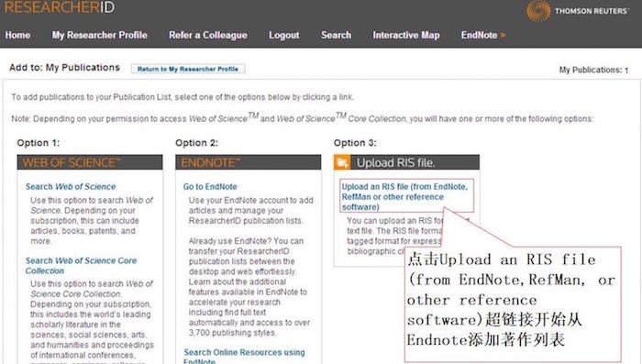Click the Thomson Reuters logo
The width and height of the screenshot is (642, 364).
point(578,11)
